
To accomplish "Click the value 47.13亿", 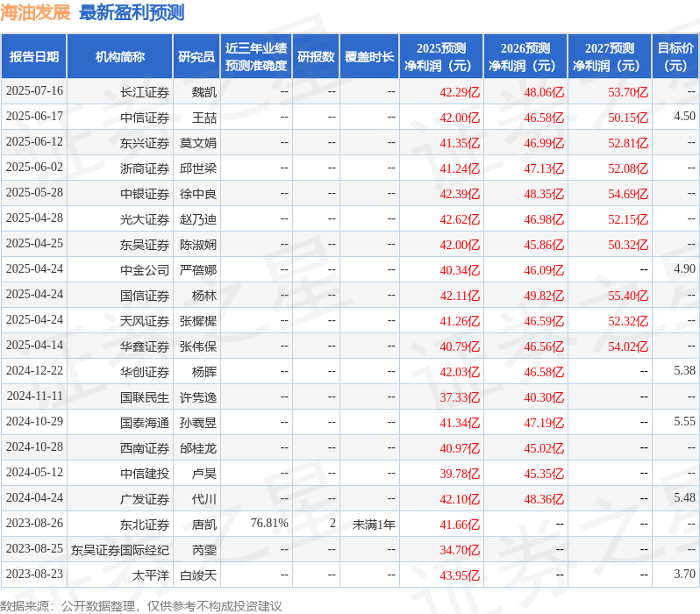I will [544, 168].
